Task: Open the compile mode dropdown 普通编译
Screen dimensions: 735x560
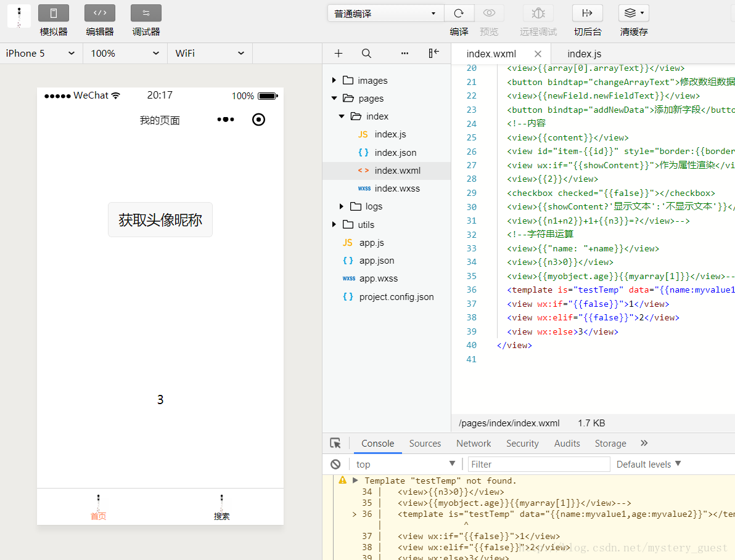Action: pyautogui.click(x=386, y=13)
